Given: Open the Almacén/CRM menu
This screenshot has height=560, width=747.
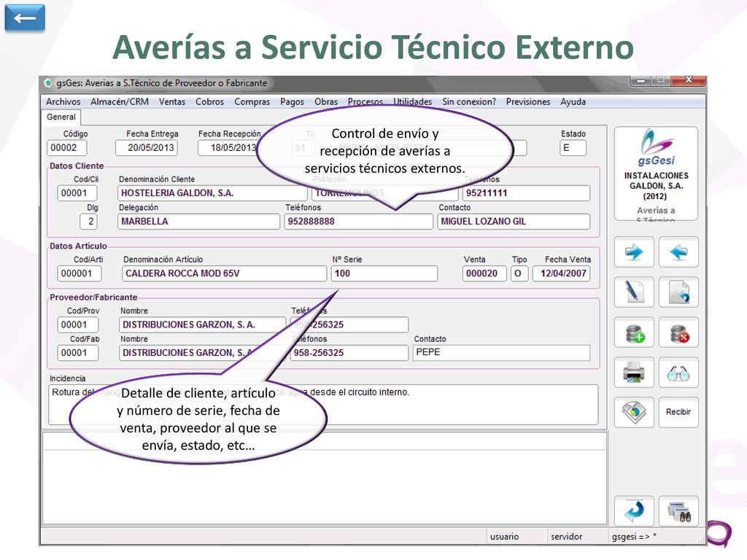Looking at the screenshot, I should coord(120,101).
